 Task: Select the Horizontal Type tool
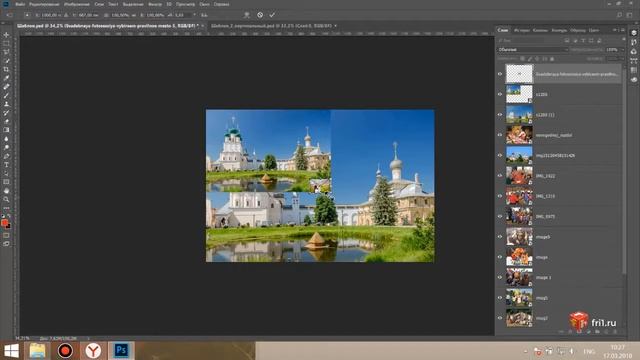tap(6, 165)
